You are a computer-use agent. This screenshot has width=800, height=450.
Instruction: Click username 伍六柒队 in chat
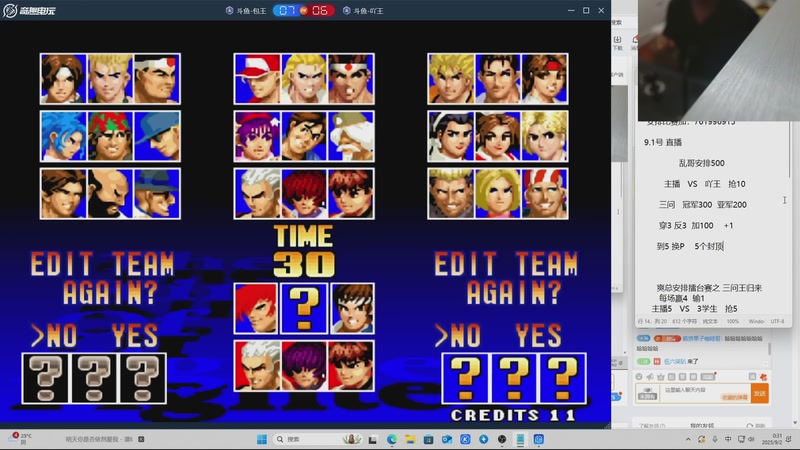674,361
